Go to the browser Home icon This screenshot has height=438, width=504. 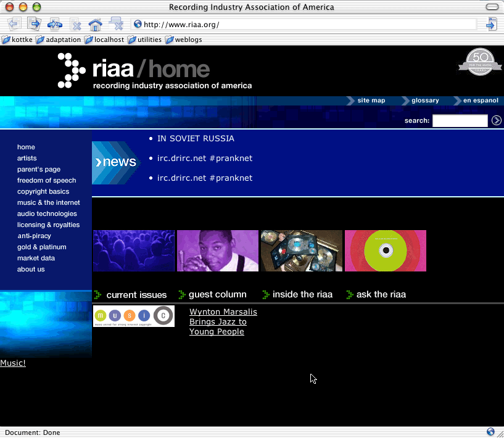point(94,24)
